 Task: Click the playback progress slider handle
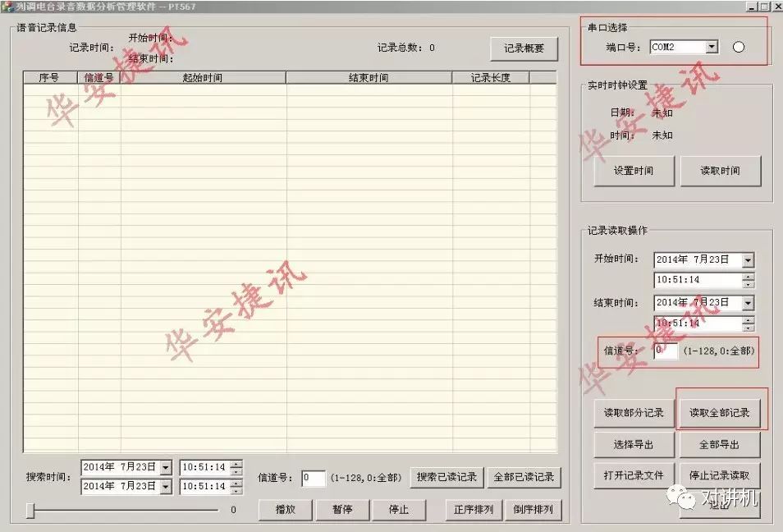(30, 511)
